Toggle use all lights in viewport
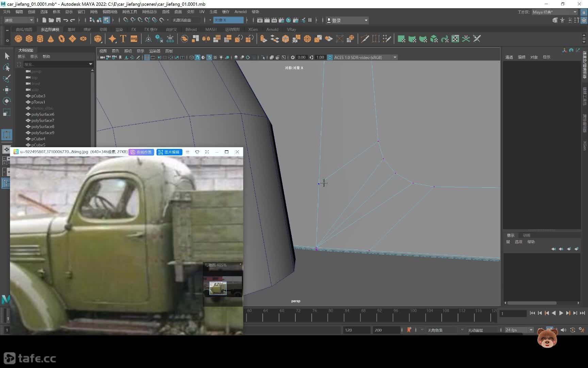 (221, 57)
